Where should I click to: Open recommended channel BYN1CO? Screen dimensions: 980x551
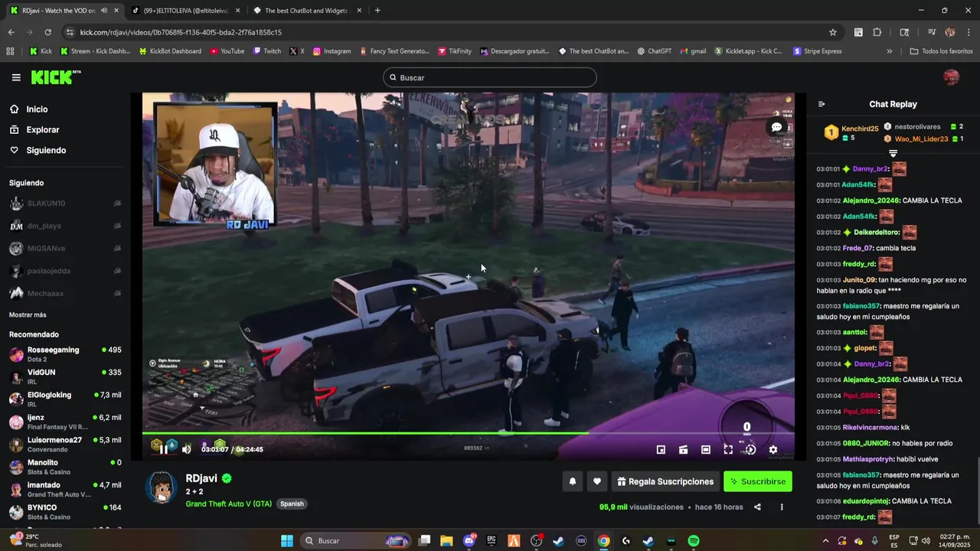point(65,511)
